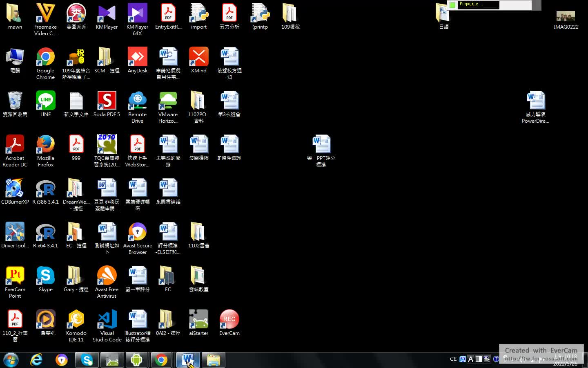
Task: Open the DriverTool desktop shortcut
Action: 15,235
